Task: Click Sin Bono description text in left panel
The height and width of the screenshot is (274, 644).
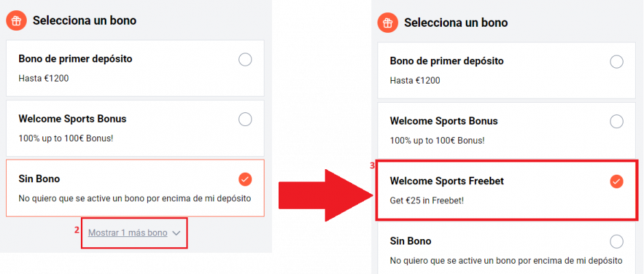Action: (x=135, y=199)
